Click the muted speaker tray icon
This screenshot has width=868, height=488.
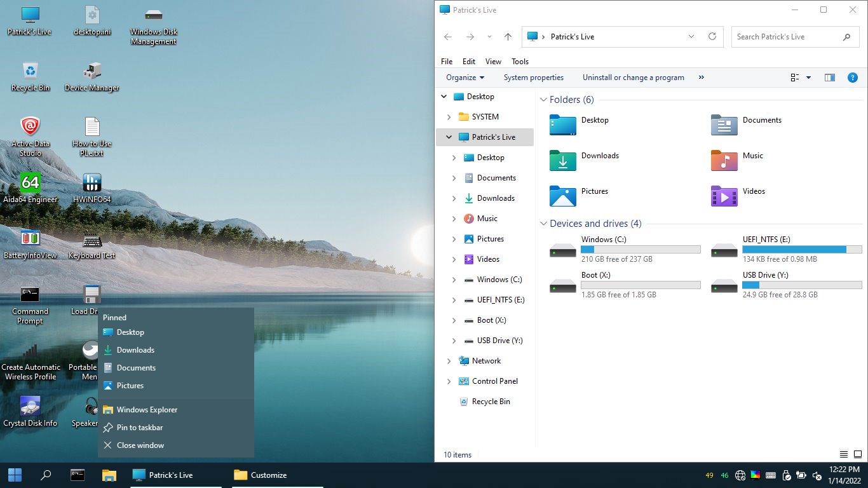tap(817, 475)
